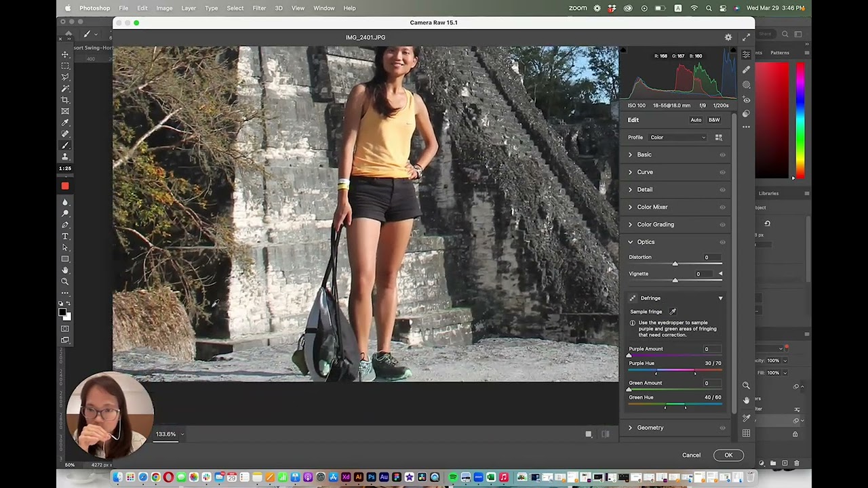Toggle visibility of Color Mixer edits
This screenshot has width=868, height=488.
click(x=722, y=207)
